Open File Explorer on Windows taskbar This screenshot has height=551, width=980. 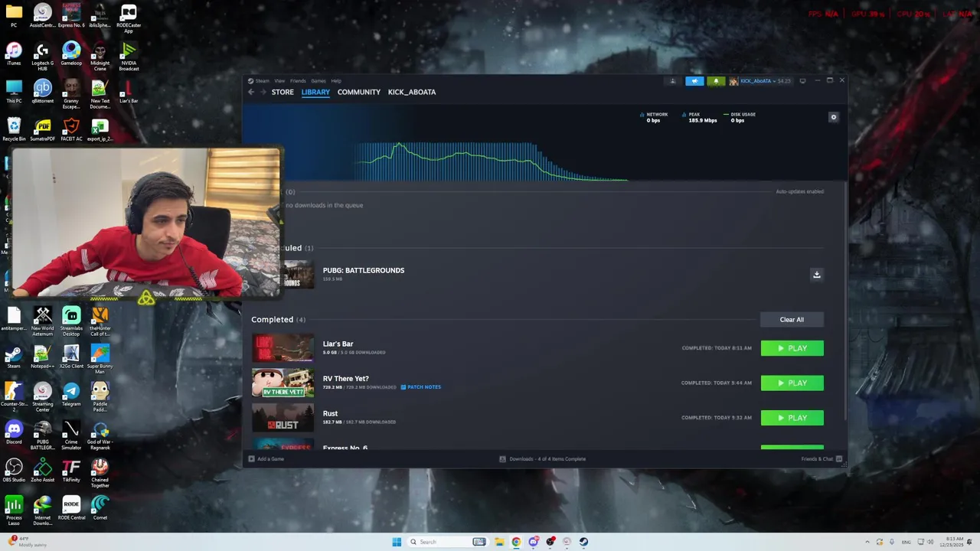point(499,542)
